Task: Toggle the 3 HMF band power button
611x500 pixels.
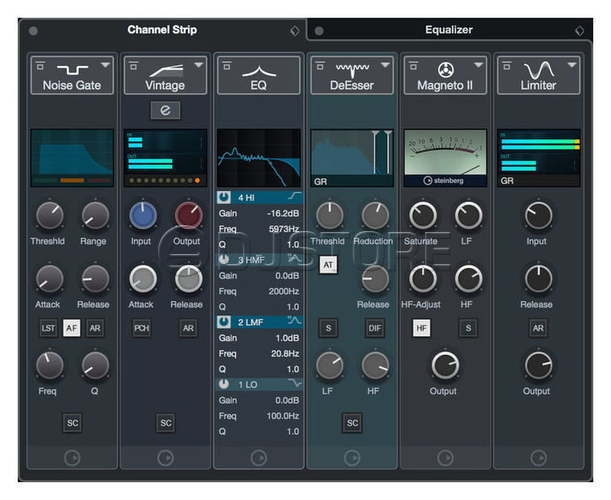Action: click(x=224, y=260)
